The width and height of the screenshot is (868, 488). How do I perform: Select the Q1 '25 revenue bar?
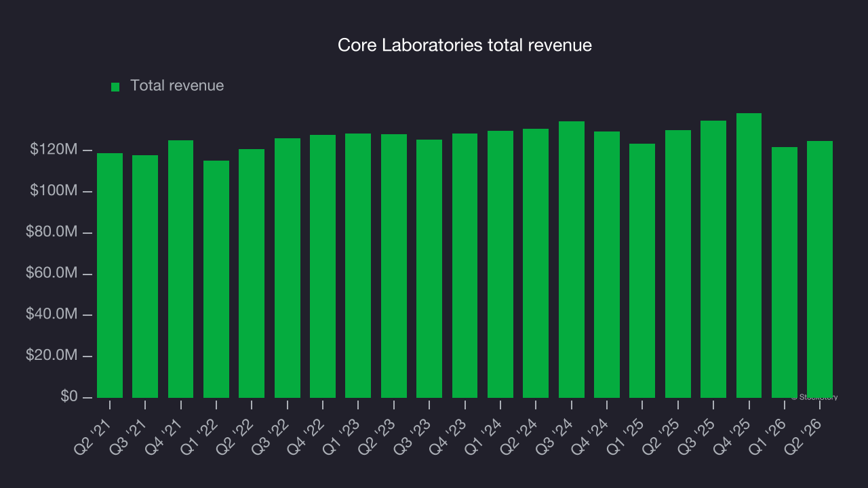642,270
